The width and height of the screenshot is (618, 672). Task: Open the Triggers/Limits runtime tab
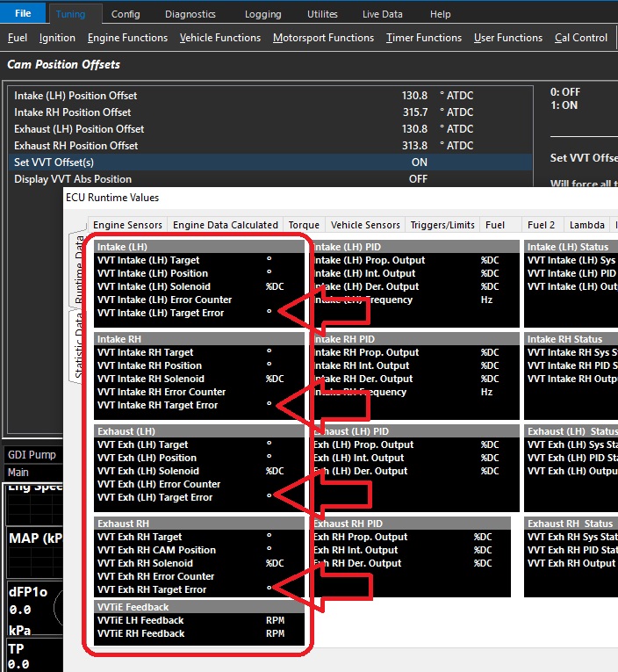pos(444,225)
